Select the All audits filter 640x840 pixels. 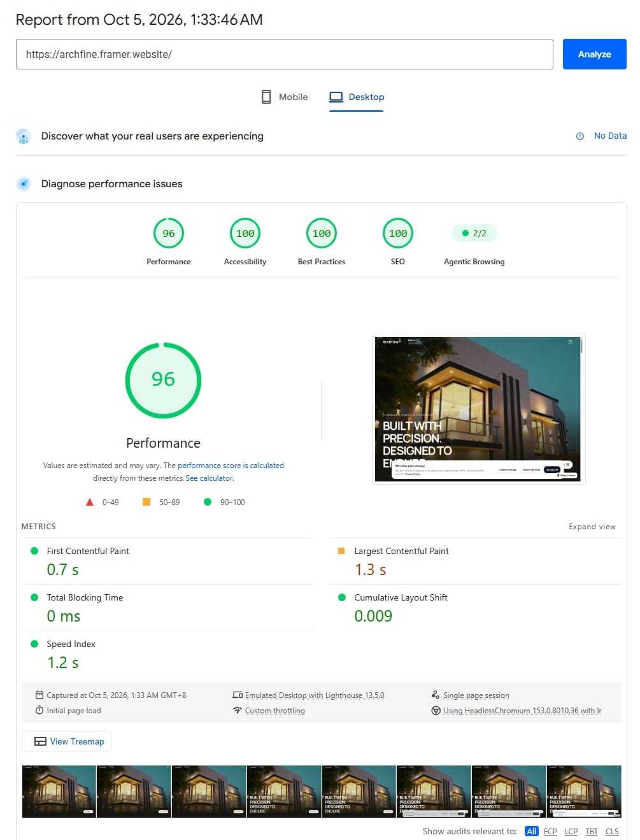point(532,831)
